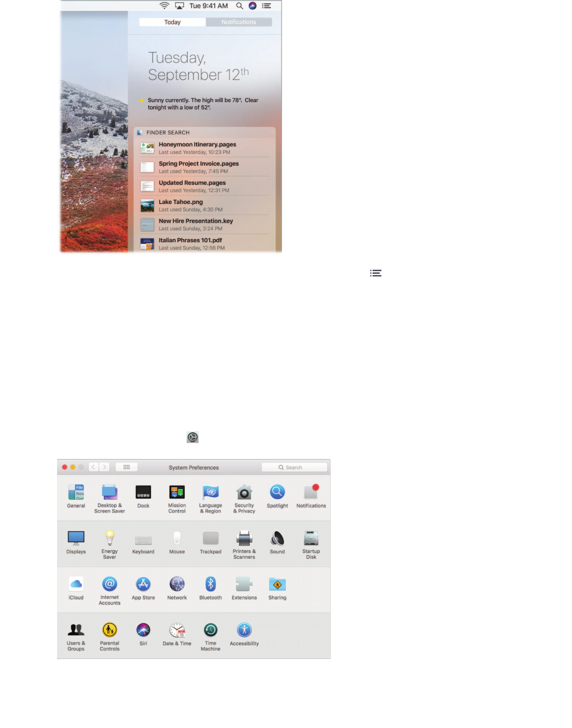
Task: Click inside the System Preferences Search field
Action: (x=294, y=467)
